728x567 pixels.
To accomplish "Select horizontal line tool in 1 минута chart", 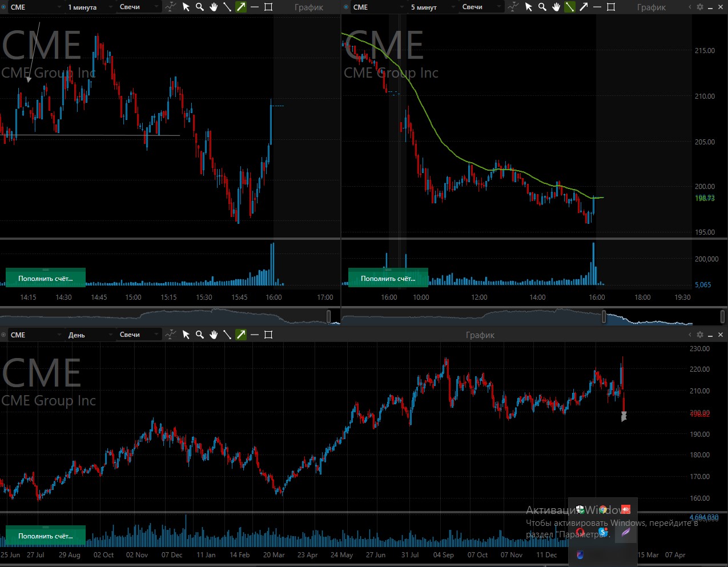I will click(x=255, y=7).
